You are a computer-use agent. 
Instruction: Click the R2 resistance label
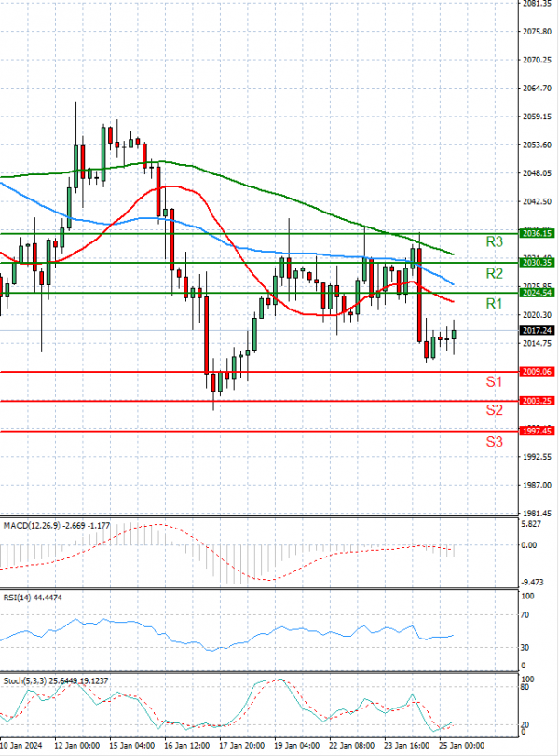(x=495, y=273)
